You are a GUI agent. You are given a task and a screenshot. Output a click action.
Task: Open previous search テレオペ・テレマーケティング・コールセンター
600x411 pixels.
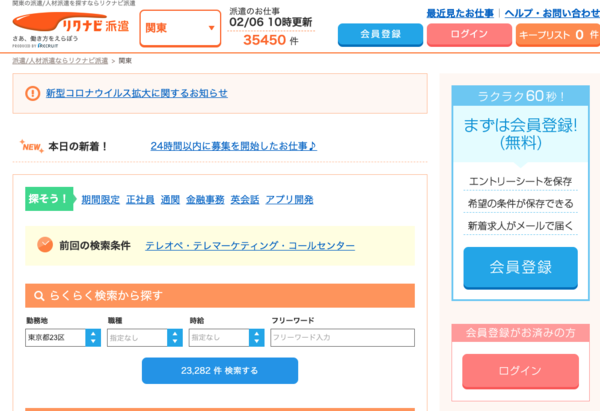coord(250,246)
